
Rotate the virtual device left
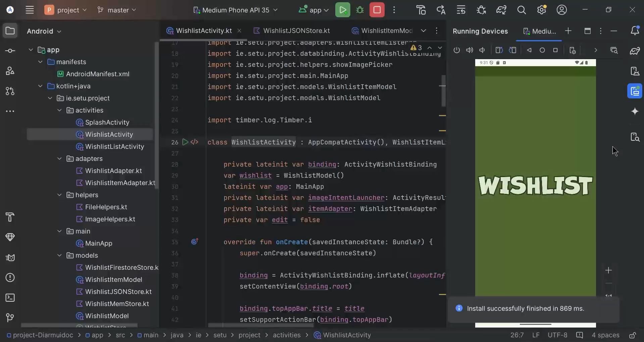(499, 50)
